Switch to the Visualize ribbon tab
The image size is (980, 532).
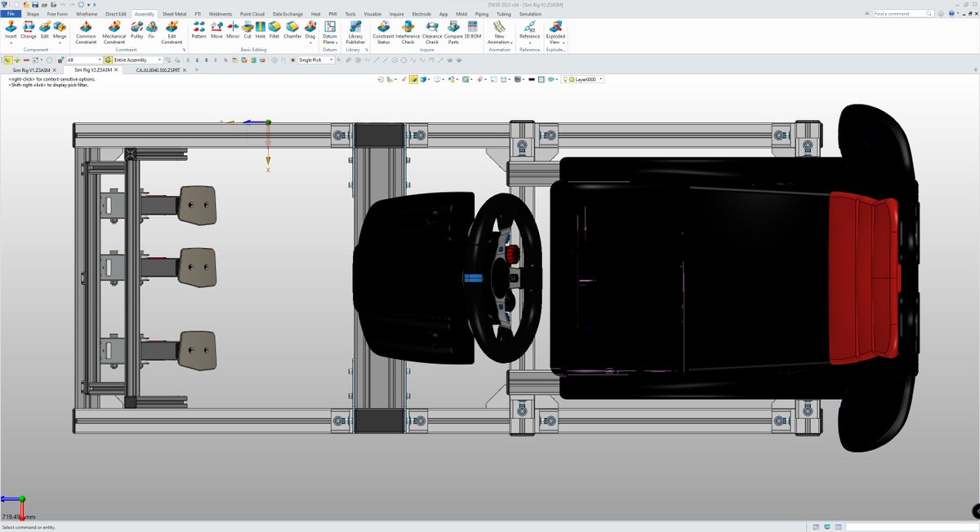coord(372,14)
